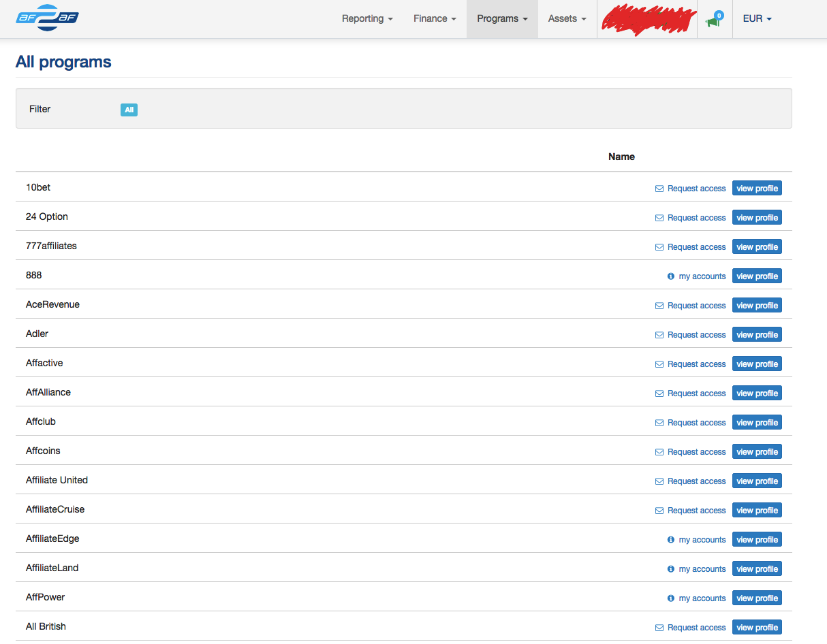View profile of AceRevenue
The image size is (827, 644).
(x=757, y=306)
